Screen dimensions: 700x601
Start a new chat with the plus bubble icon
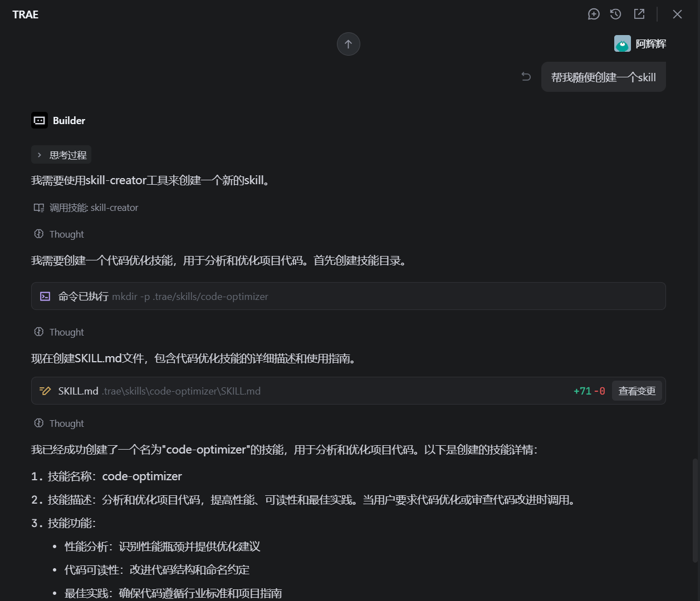click(594, 14)
